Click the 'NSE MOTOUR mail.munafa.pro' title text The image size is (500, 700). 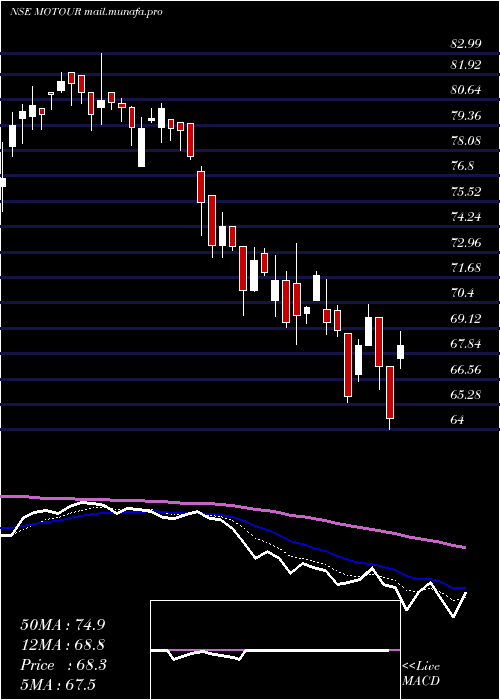click(86, 12)
